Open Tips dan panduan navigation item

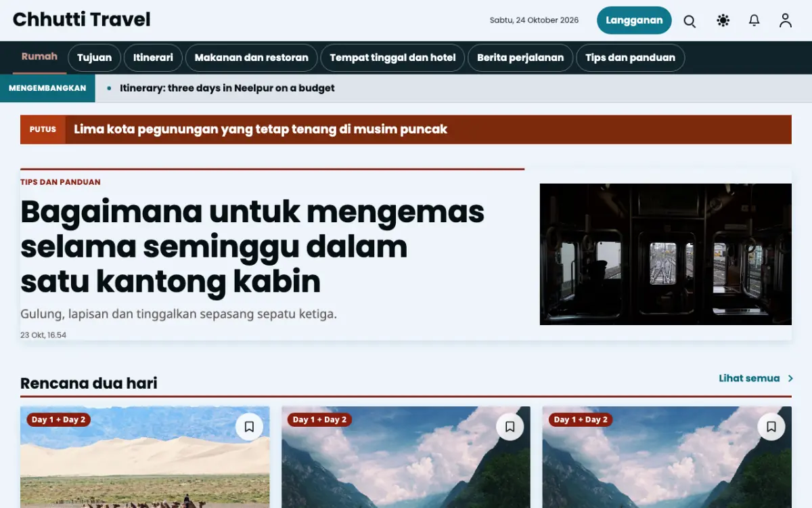(630, 58)
